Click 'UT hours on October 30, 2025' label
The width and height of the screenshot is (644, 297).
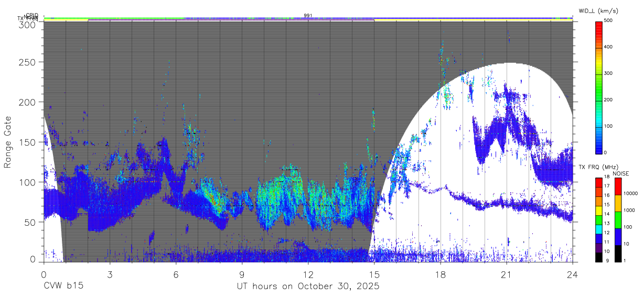(308, 287)
